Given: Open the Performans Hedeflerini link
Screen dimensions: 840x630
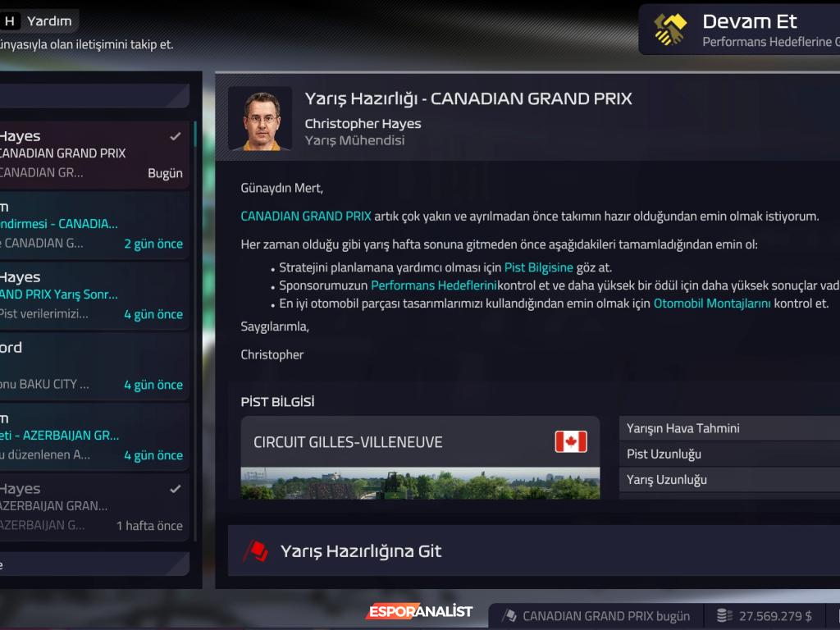Looking at the screenshot, I should pyautogui.click(x=433, y=285).
